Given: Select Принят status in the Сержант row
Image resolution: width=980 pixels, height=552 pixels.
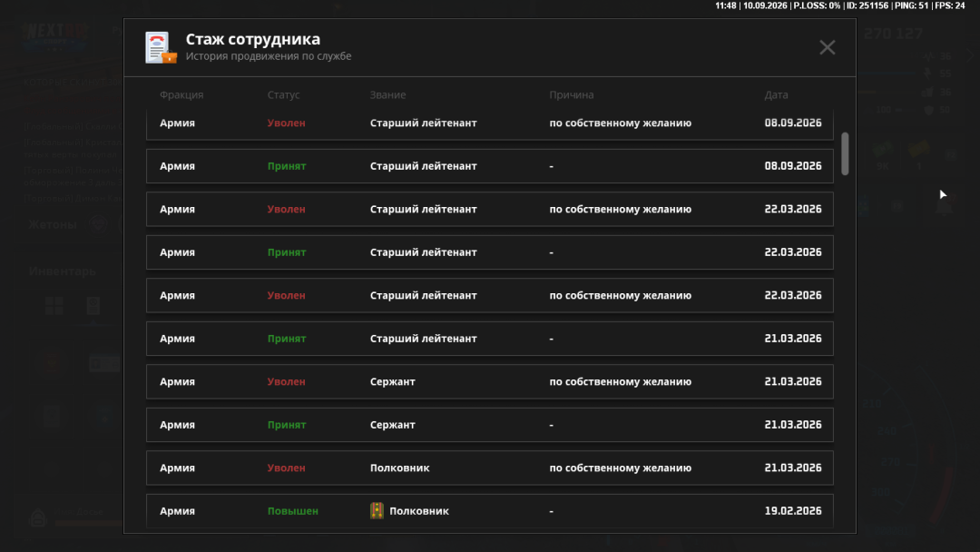Looking at the screenshot, I should pos(287,425).
